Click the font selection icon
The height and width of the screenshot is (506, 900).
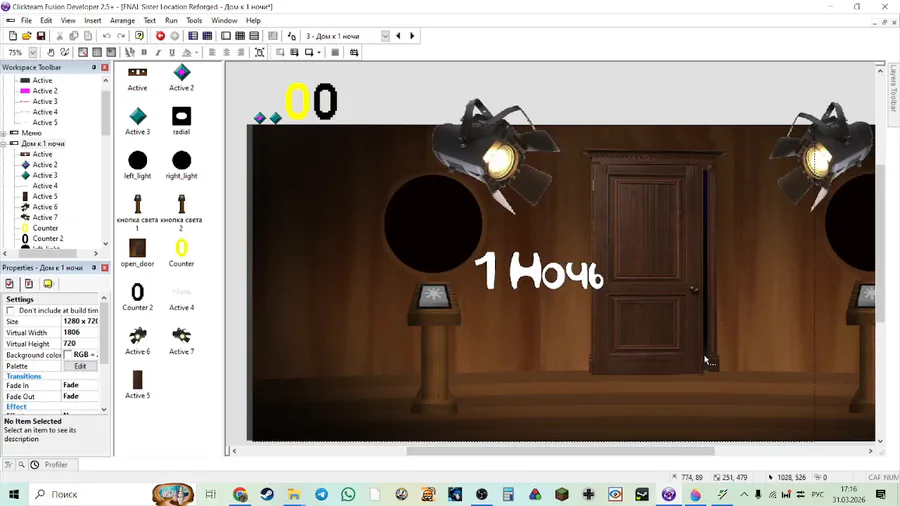pyautogui.click(x=130, y=52)
